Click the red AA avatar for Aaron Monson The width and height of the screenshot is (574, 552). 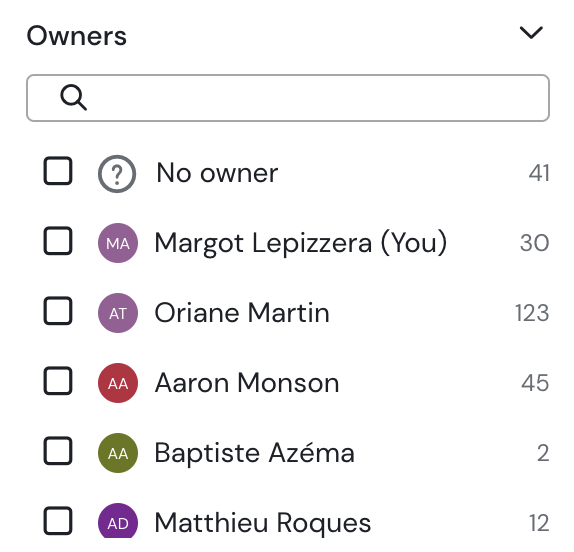click(x=118, y=383)
